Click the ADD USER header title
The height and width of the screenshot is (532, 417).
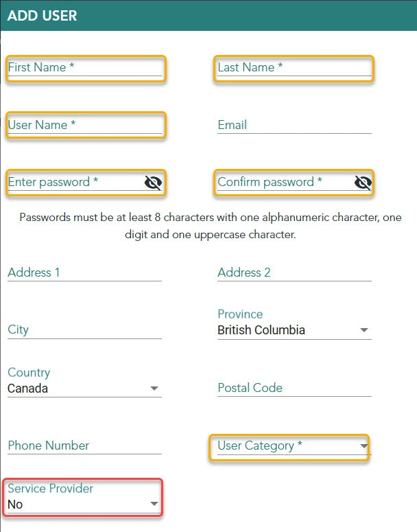(x=43, y=15)
